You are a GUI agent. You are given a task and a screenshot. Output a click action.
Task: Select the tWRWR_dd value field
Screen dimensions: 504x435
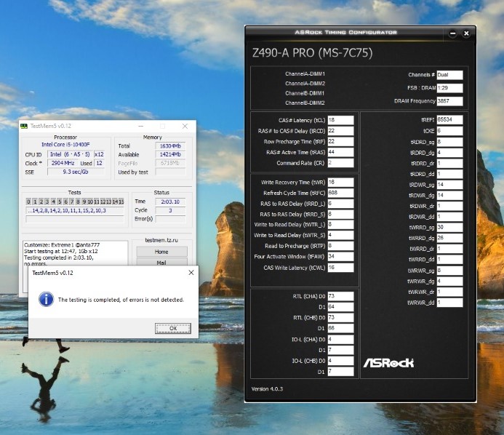(x=449, y=303)
